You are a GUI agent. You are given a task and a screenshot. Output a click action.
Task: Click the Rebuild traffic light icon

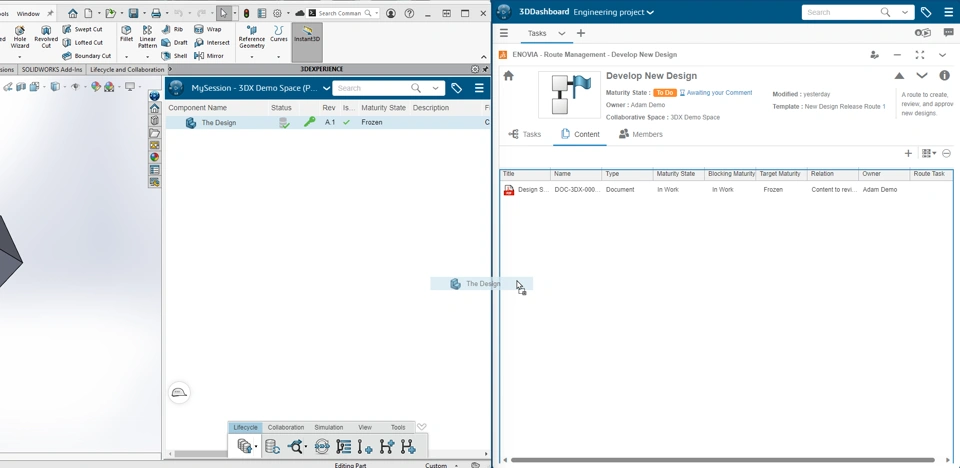[x=247, y=13]
